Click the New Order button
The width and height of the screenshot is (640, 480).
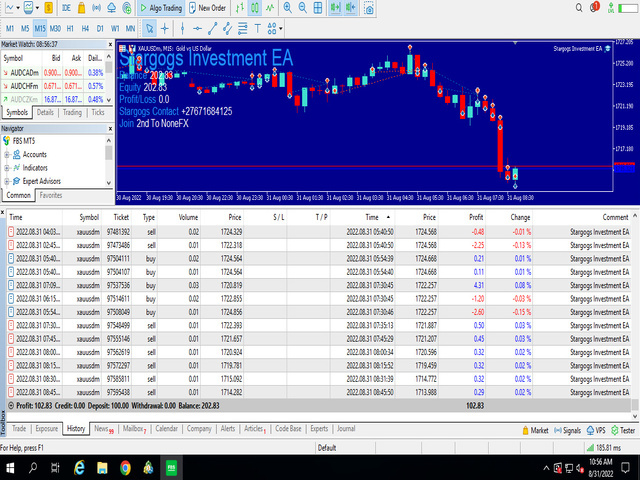point(208,8)
